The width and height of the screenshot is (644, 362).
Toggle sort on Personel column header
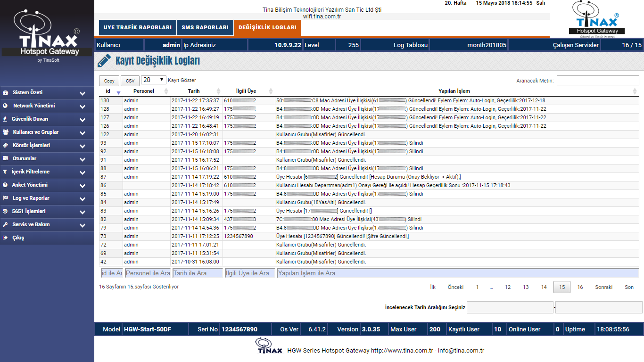[143, 91]
